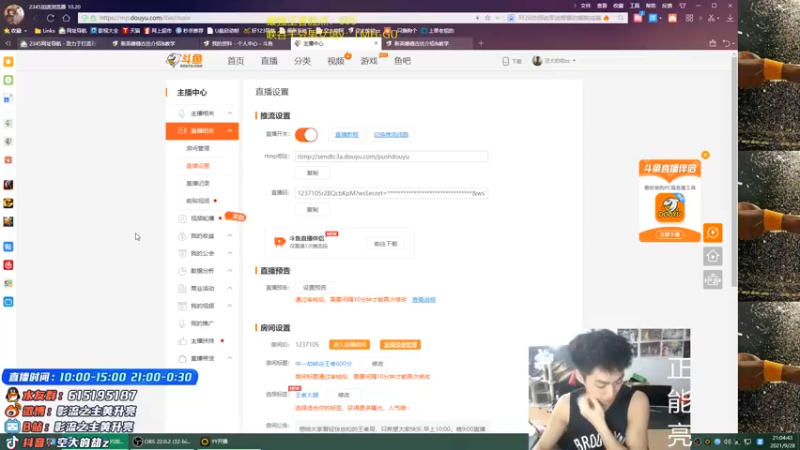The height and width of the screenshot is (450, 800).
Task: Toggle the 直播开关 live switch
Action: tap(306, 135)
